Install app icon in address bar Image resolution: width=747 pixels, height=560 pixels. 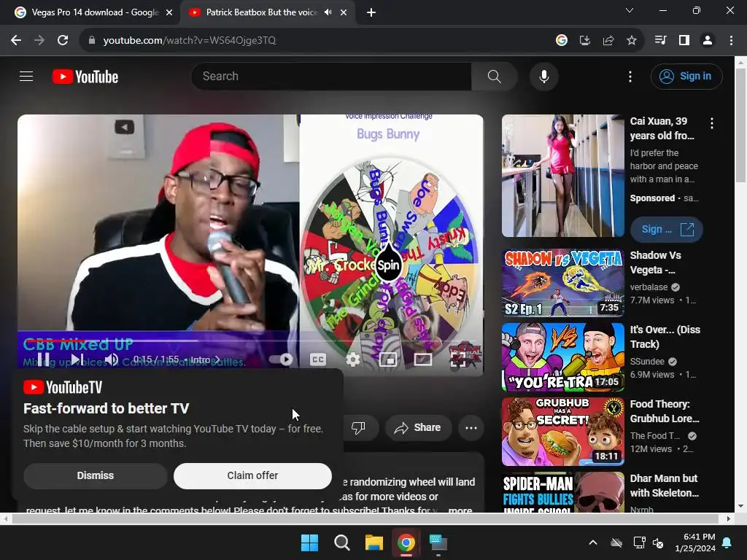[584, 41]
